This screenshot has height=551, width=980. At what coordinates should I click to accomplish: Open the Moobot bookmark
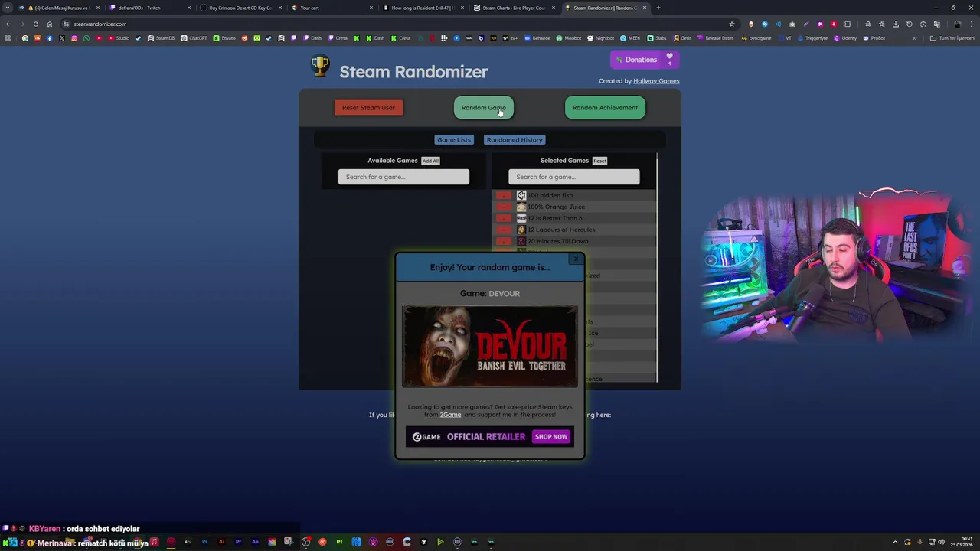(x=569, y=38)
